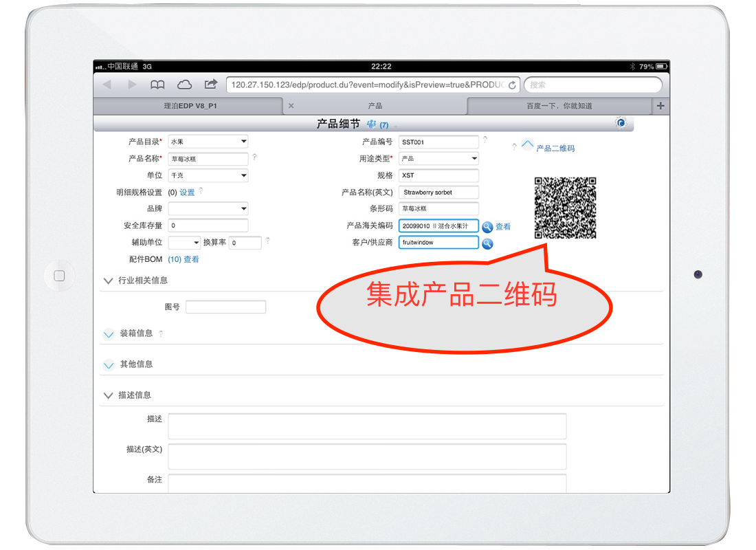The width and height of the screenshot is (756, 550).
Task: Switch to the 百度一下，你就知道 tab
Action: (x=559, y=106)
